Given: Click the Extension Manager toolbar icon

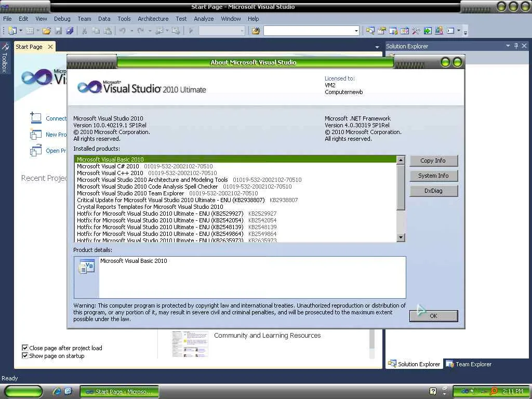Looking at the screenshot, I should coord(439,31).
